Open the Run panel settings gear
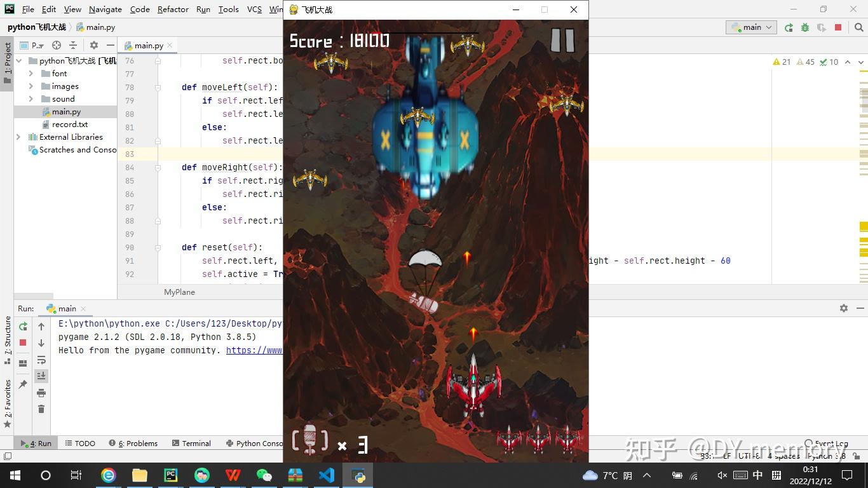Viewport: 868px width, 488px height. point(844,308)
